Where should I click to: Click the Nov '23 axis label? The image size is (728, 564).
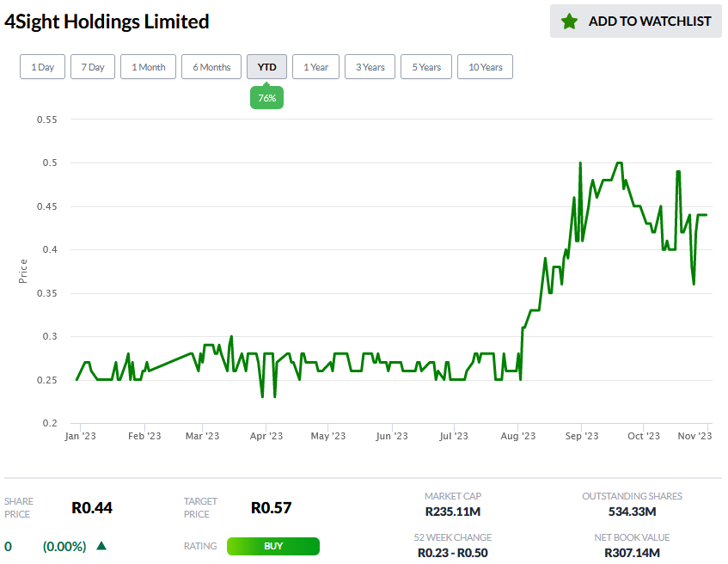694,436
